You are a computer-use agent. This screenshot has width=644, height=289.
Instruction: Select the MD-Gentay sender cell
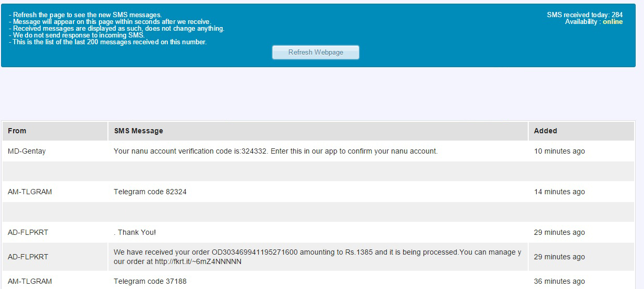point(27,151)
